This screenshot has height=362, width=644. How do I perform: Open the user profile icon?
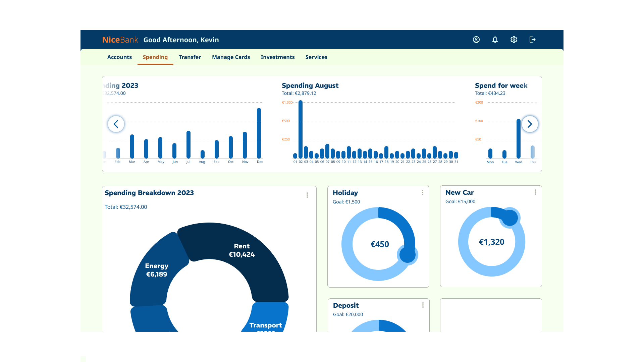coord(476,40)
